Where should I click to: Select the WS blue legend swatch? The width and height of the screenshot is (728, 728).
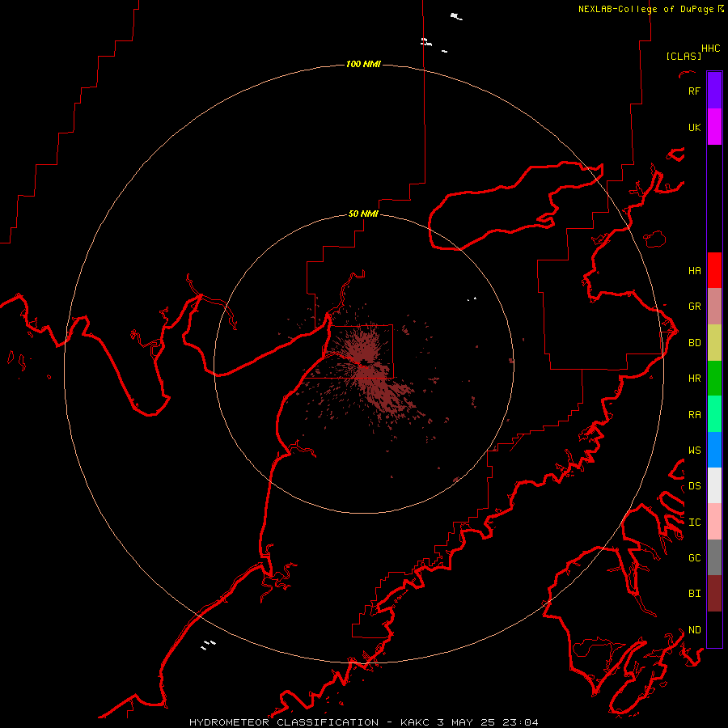[x=714, y=450]
